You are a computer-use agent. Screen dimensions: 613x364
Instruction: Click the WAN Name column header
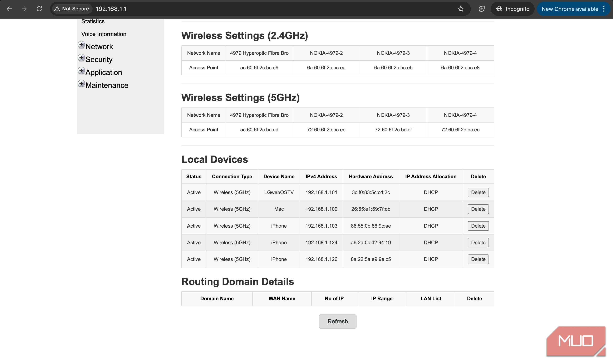[x=282, y=299]
